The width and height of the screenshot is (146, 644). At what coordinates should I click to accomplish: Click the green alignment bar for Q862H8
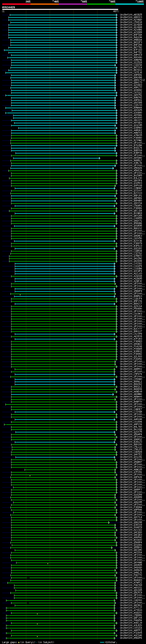coord(60,522)
